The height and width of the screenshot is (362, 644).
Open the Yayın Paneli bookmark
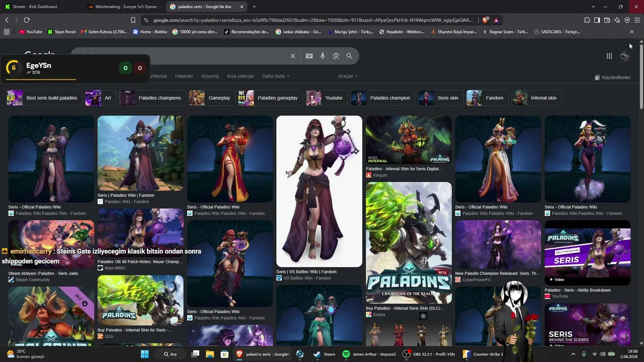pyautogui.click(x=61, y=32)
